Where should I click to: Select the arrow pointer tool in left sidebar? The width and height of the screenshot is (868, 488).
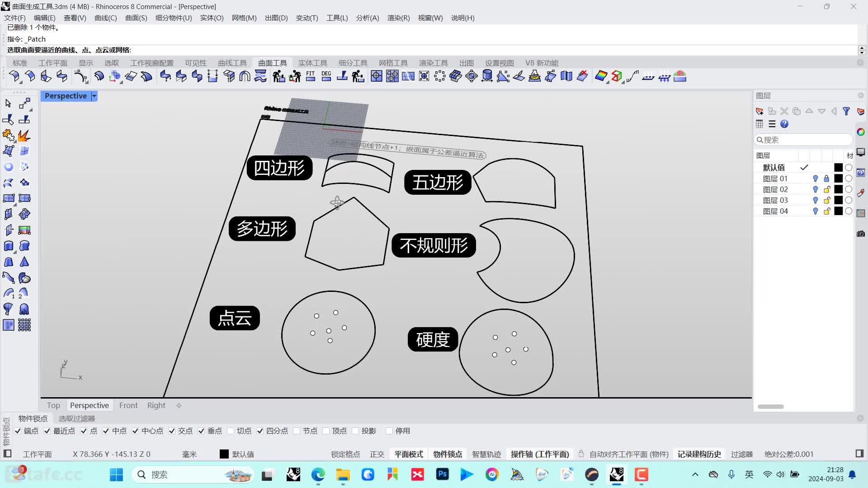coord(8,103)
